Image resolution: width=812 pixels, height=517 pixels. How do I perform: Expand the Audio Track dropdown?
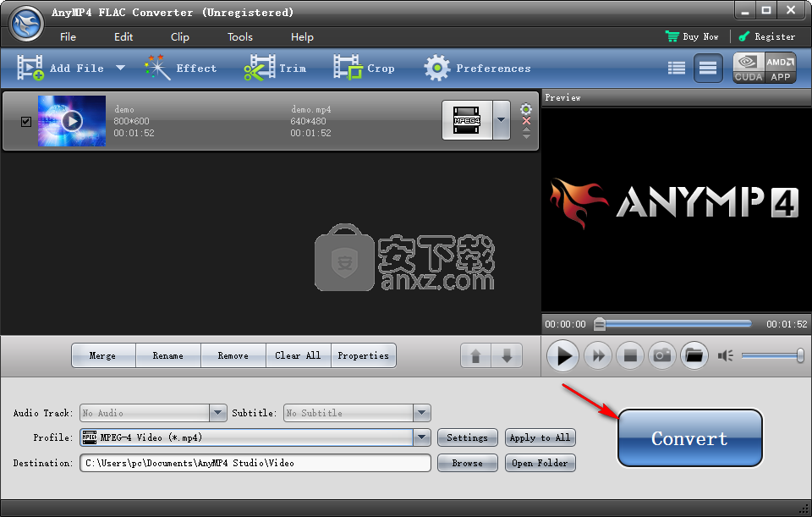pyautogui.click(x=218, y=413)
